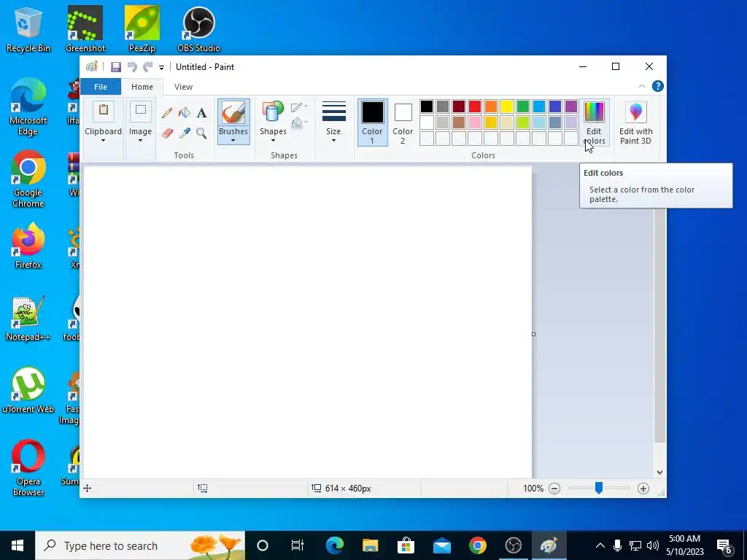Click the vertical scrollbar down arrow
747x560 pixels.
click(x=659, y=472)
